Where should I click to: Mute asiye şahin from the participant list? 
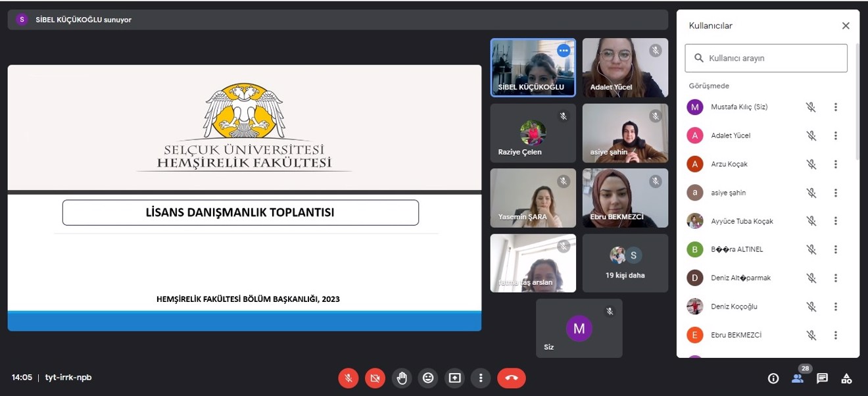(x=811, y=193)
